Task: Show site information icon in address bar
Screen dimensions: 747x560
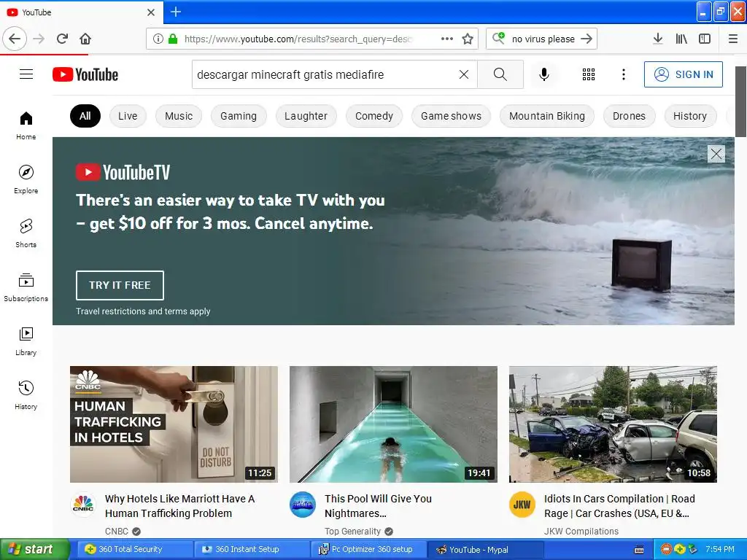Action: [158, 39]
